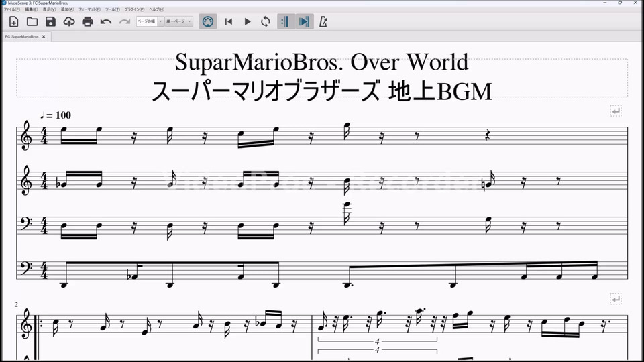Print the score with the printer icon
The image size is (644, 362).
pos(87,21)
